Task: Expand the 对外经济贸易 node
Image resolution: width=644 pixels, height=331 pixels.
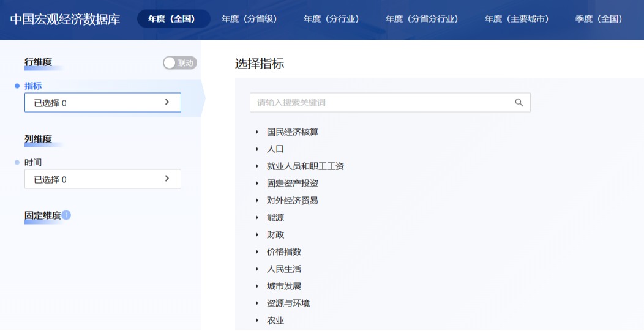Action: (257, 201)
